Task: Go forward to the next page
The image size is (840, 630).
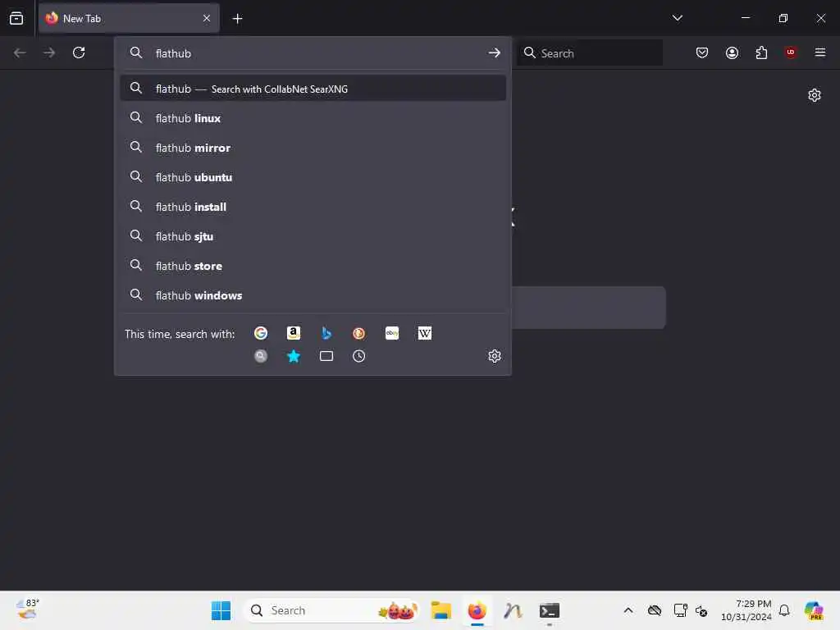Action: click(x=49, y=52)
